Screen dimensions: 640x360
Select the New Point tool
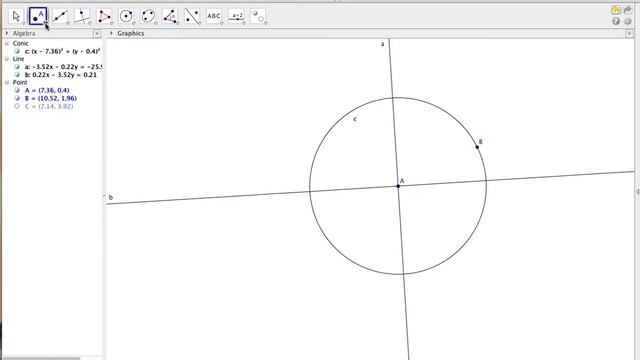click(38, 16)
